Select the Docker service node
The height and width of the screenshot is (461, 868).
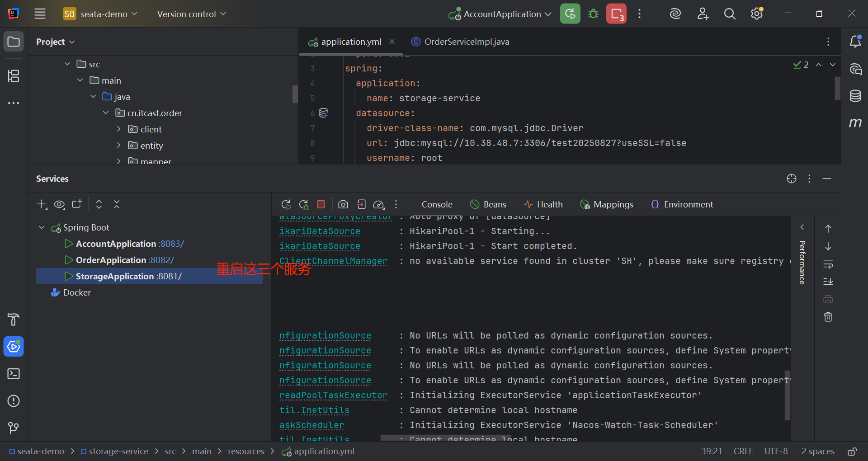(71, 292)
